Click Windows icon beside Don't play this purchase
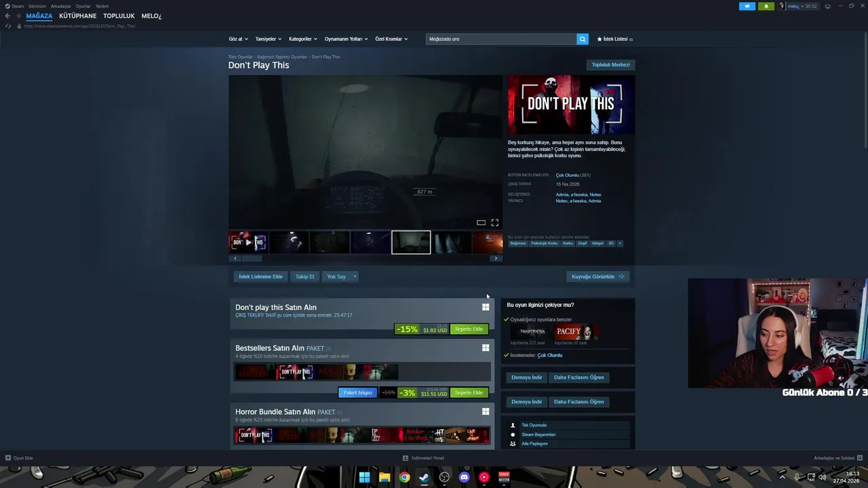Viewport: 868px width, 488px height. tap(486, 307)
